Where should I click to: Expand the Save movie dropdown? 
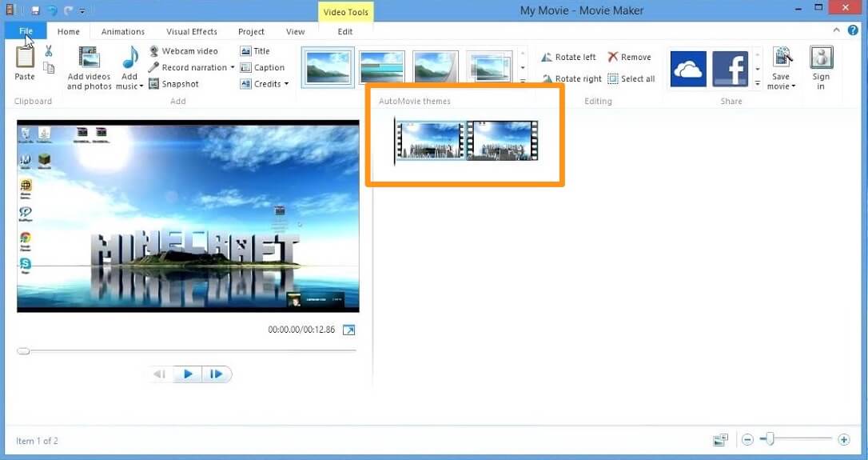click(794, 86)
